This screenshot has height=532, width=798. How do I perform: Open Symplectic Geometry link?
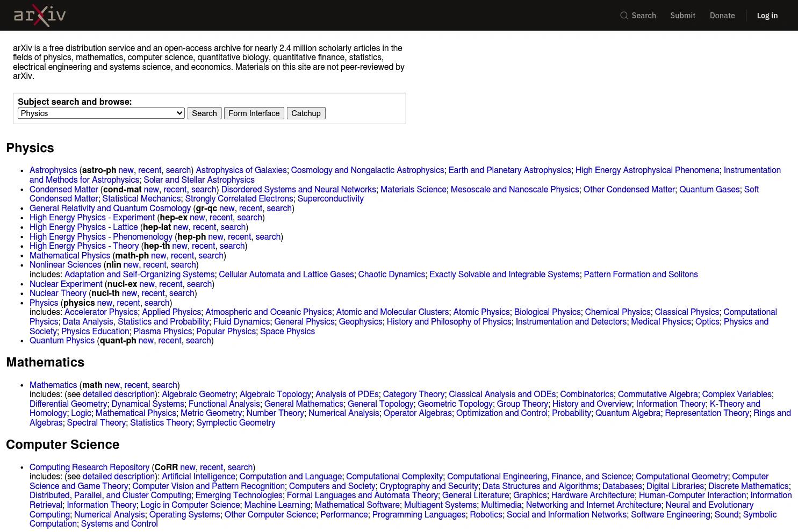click(236, 423)
